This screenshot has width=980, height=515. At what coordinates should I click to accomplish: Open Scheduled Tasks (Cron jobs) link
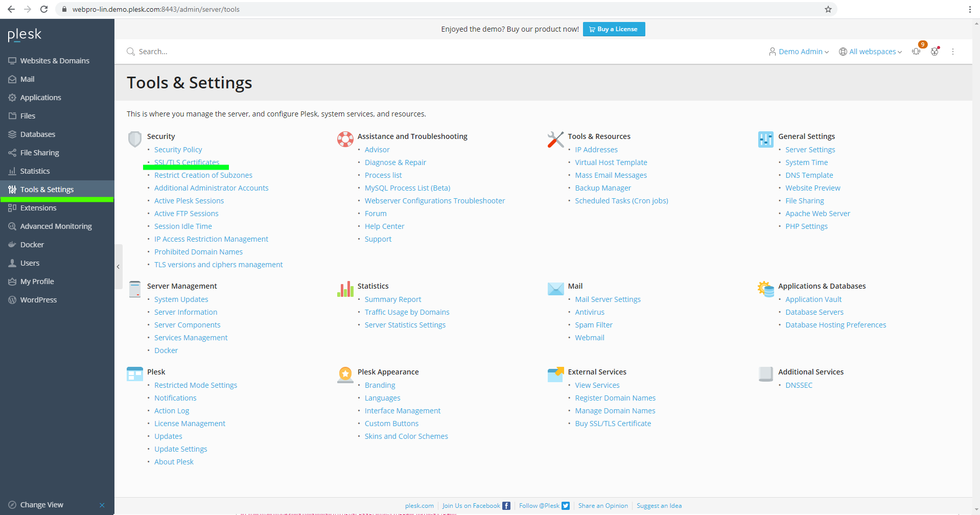pyautogui.click(x=622, y=201)
